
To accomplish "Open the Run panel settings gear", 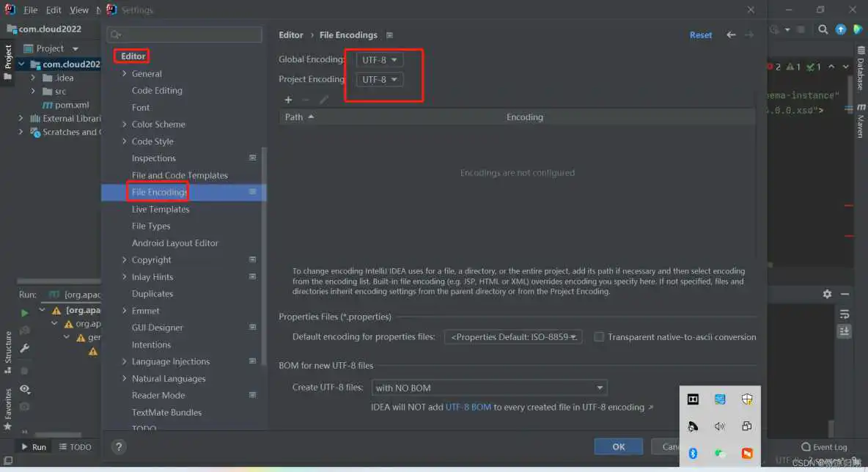I will pyautogui.click(x=827, y=294).
